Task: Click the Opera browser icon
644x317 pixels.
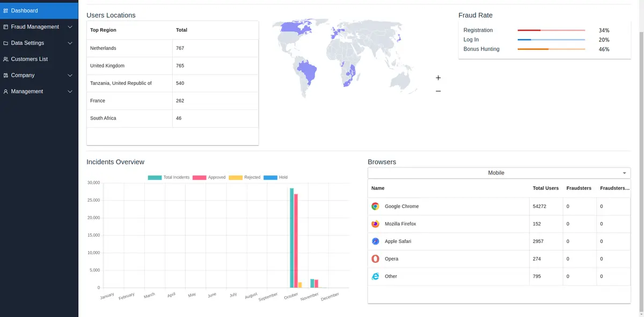Action: [375, 259]
